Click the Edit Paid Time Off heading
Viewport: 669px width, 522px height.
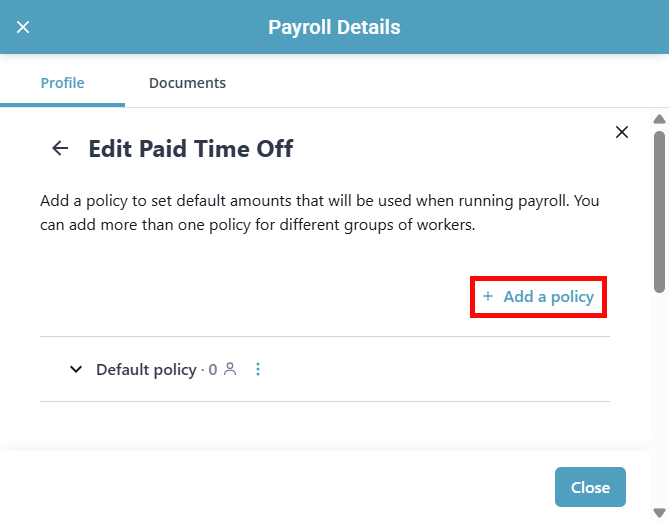pyautogui.click(x=190, y=149)
